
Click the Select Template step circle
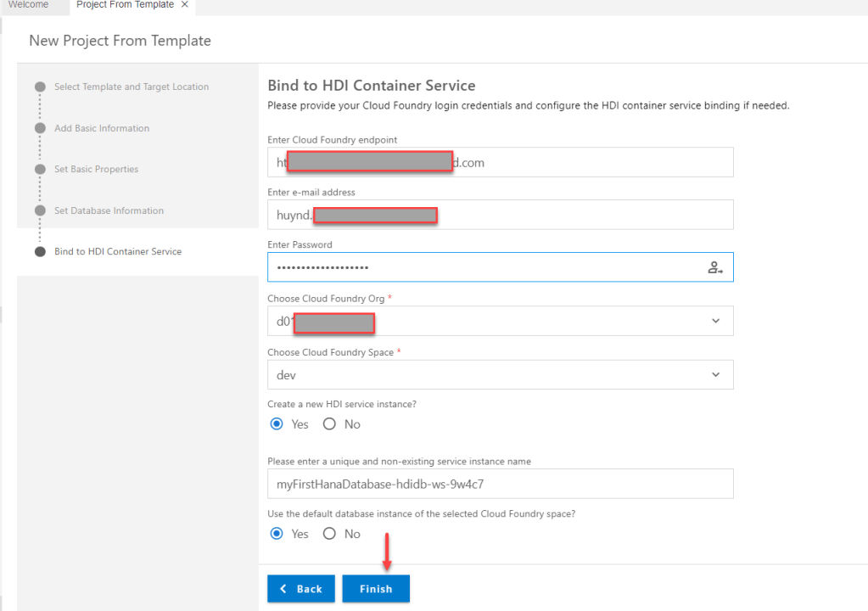(x=40, y=87)
